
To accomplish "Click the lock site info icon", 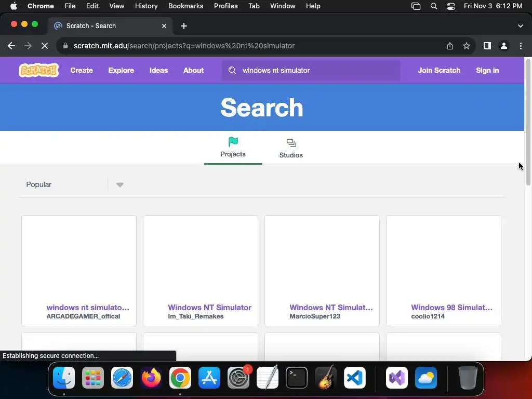I will (x=65, y=46).
